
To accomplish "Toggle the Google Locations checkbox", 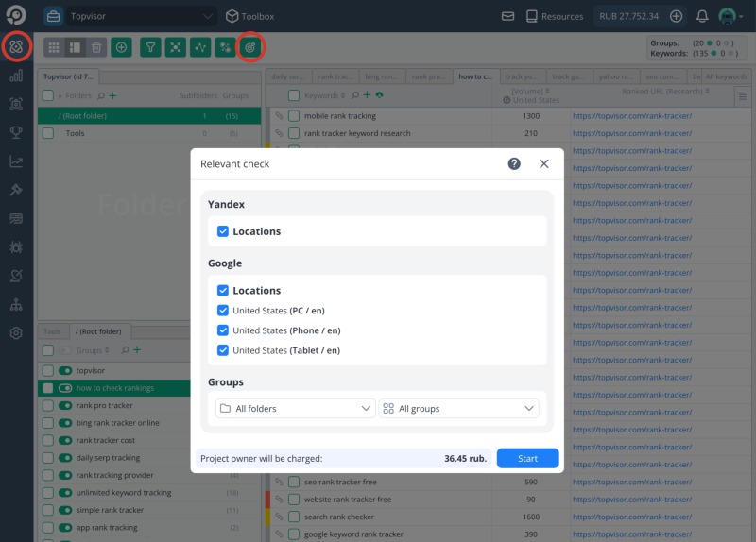I will tap(223, 291).
